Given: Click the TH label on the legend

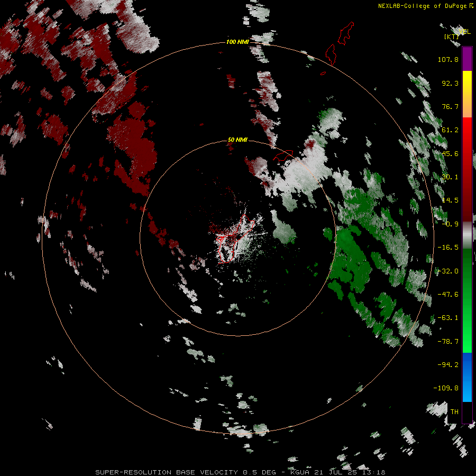Looking at the screenshot, I should tap(454, 411).
